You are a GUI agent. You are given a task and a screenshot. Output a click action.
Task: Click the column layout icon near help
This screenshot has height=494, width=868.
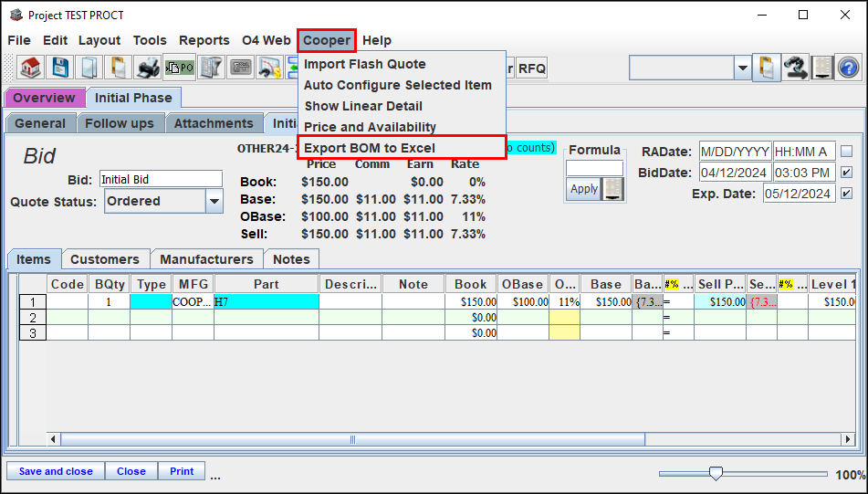822,68
